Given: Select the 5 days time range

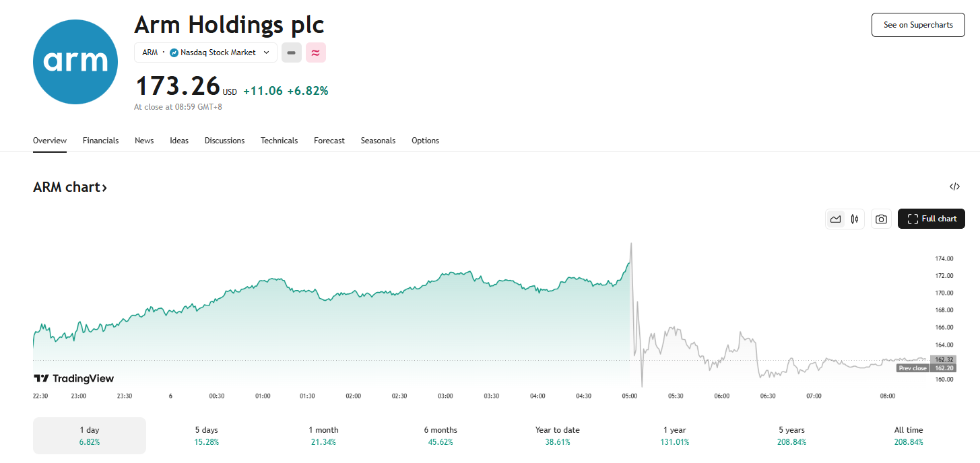Looking at the screenshot, I should [206, 435].
